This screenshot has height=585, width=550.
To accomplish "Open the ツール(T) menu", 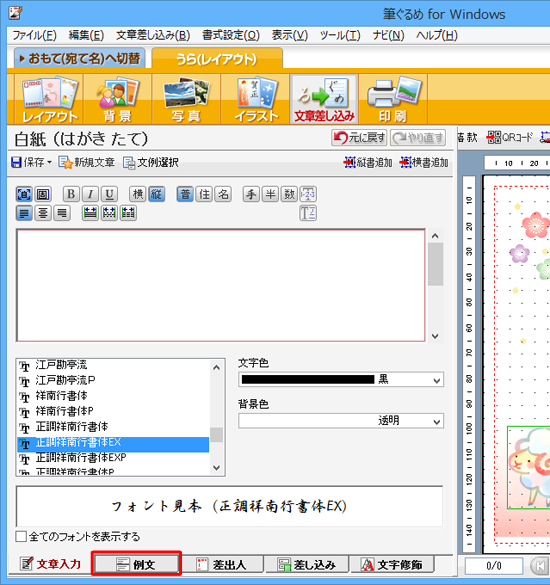I will pos(340,35).
